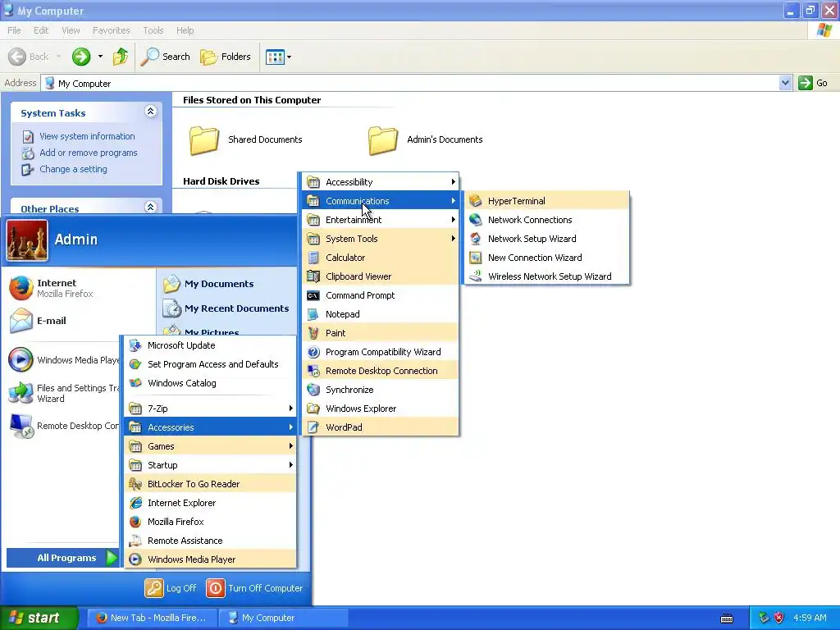Launch Network Setup Wizard
Viewport: 840px width, 630px height.
[546, 239]
